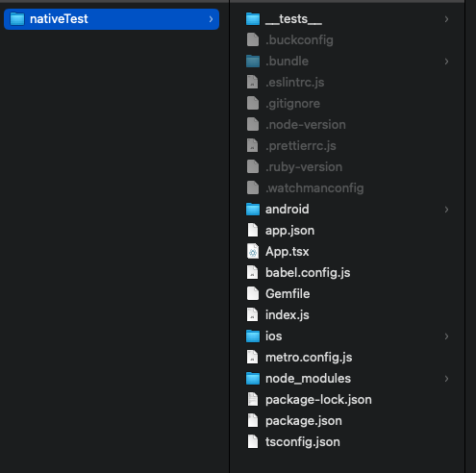This screenshot has width=476, height=473.
Task: Expand the .bundle folder chevron
Action: click(446, 62)
